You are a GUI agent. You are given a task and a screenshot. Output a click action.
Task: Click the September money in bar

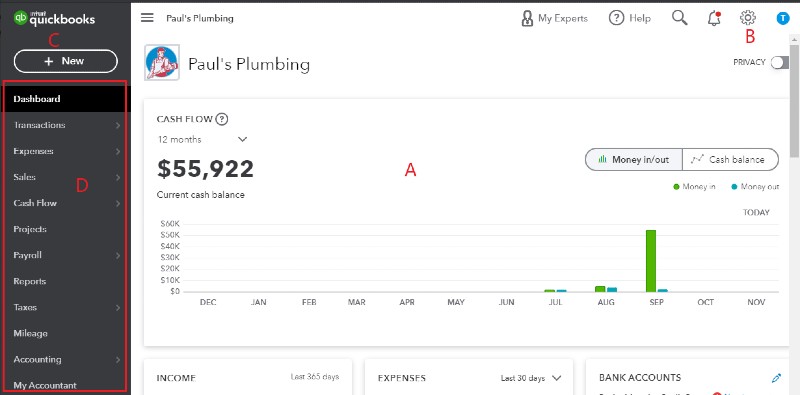point(651,261)
